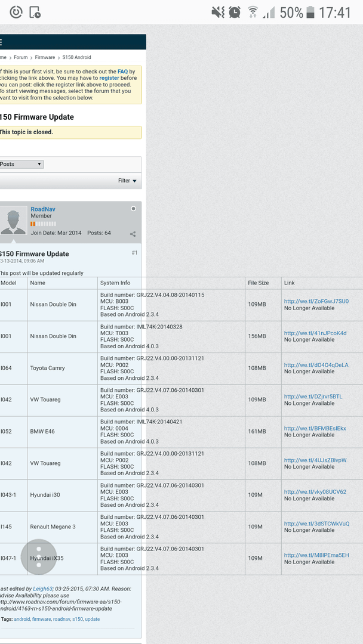Select the roadnav tag

[61, 620]
